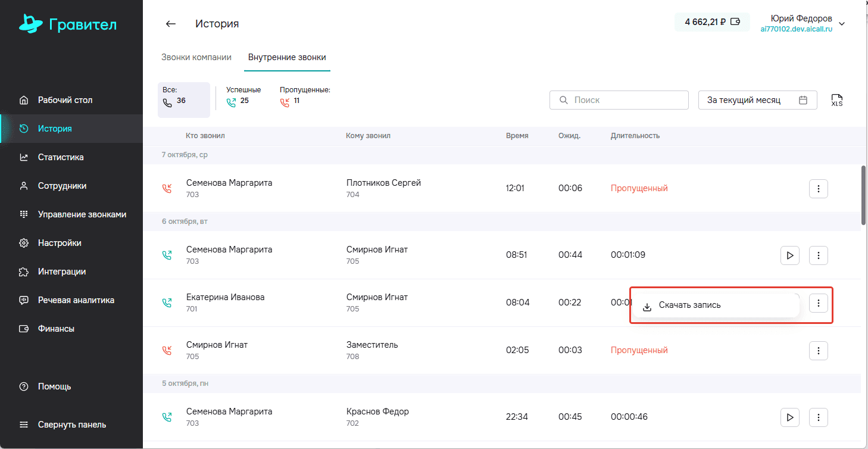Navigate to Интеграции section
The height and width of the screenshot is (449, 868).
(71, 272)
